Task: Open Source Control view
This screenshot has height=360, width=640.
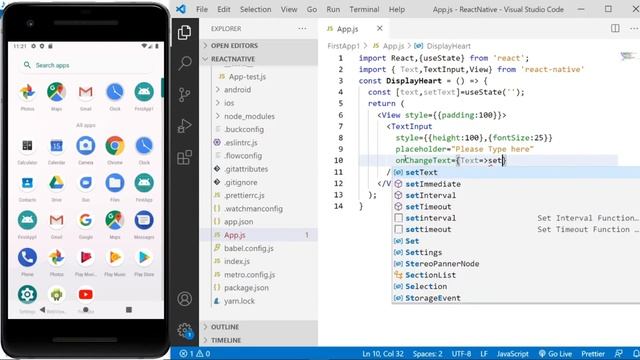Action: pyautogui.click(x=184, y=95)
